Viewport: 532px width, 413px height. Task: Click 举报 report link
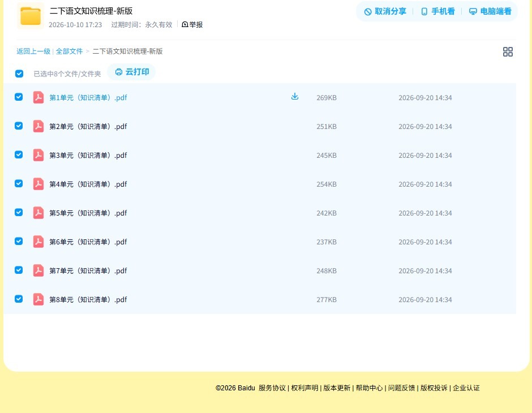coord(192,24)
